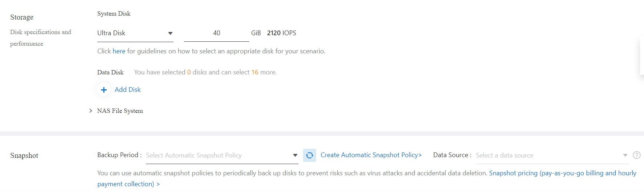This screenshot has height=192, width=644.
Task: Click 'payment collection) >' link continuation
Action: (x=129, y=184)
